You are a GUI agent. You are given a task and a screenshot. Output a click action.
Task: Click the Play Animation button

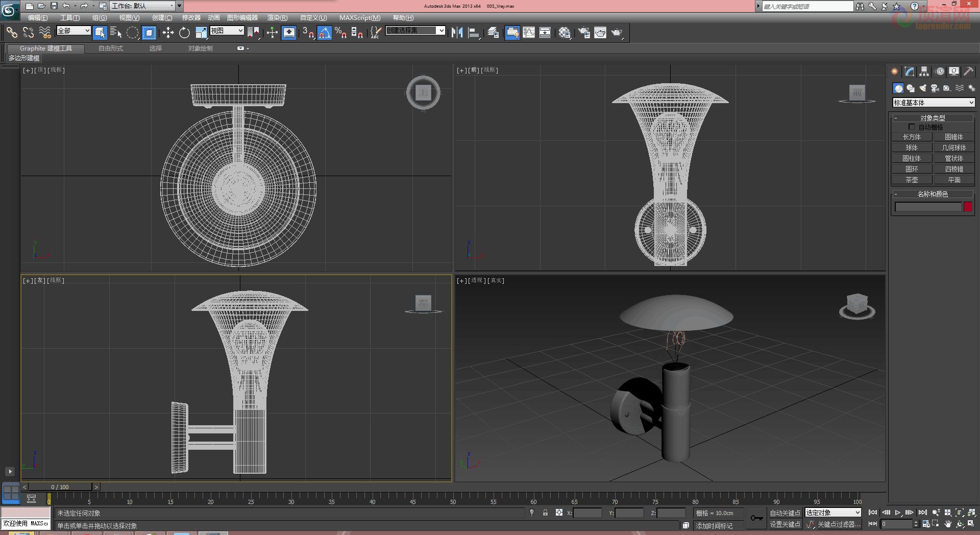click(897, 513)
